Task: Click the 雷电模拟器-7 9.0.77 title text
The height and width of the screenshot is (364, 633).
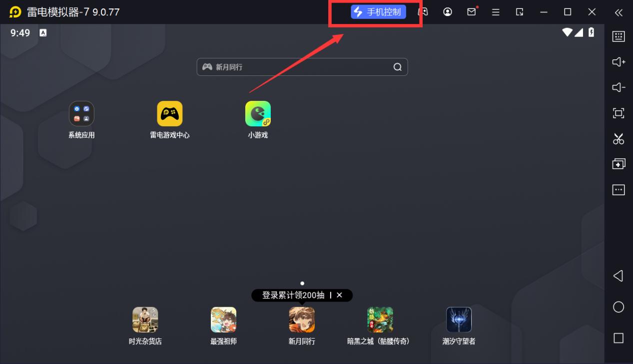Action: click(73, 12)
